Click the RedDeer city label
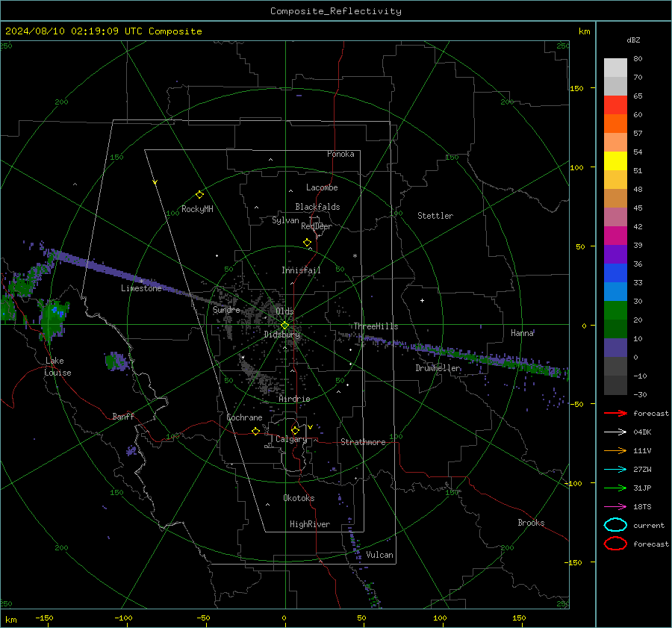 coord(317,226)
